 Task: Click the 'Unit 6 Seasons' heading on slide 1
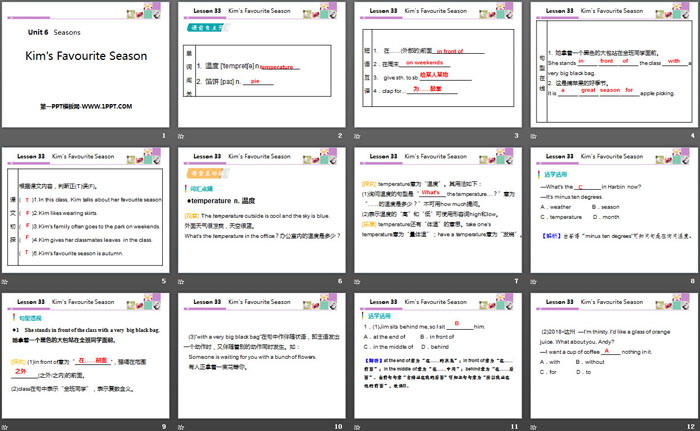(x=53, y=33)
